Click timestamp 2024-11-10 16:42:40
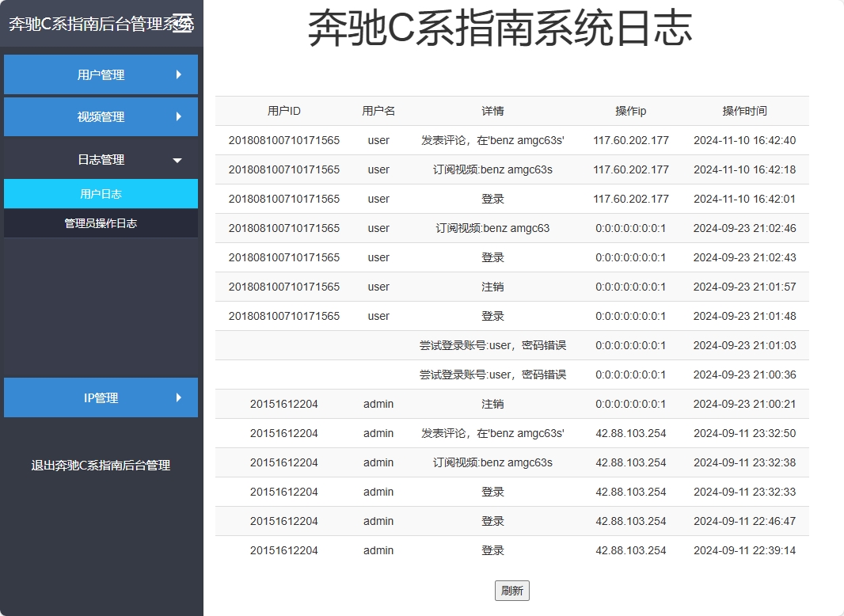 (x=745, y=140)
